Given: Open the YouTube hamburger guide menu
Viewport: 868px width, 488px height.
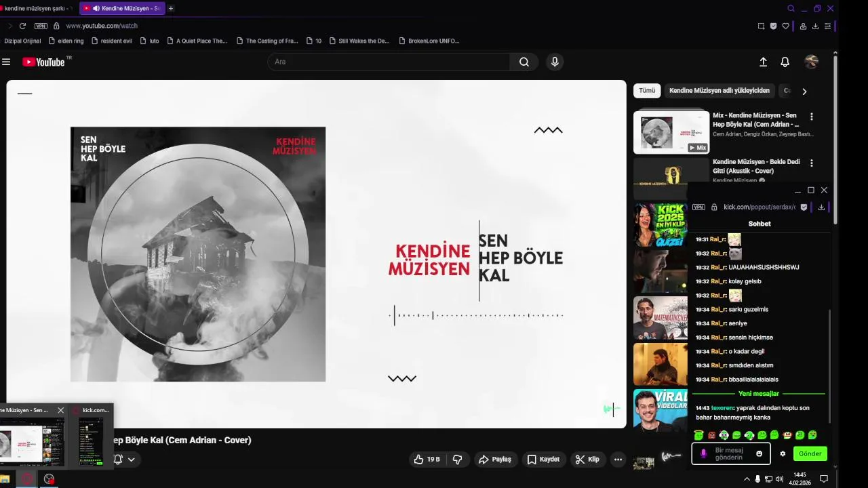Looking at the screenshot, I should (x=6, y=62).
